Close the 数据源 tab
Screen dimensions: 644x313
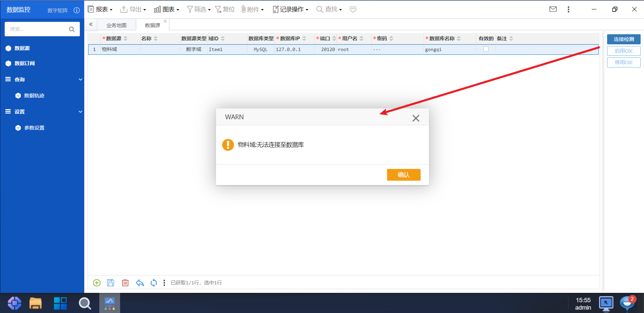coord(165,21)
